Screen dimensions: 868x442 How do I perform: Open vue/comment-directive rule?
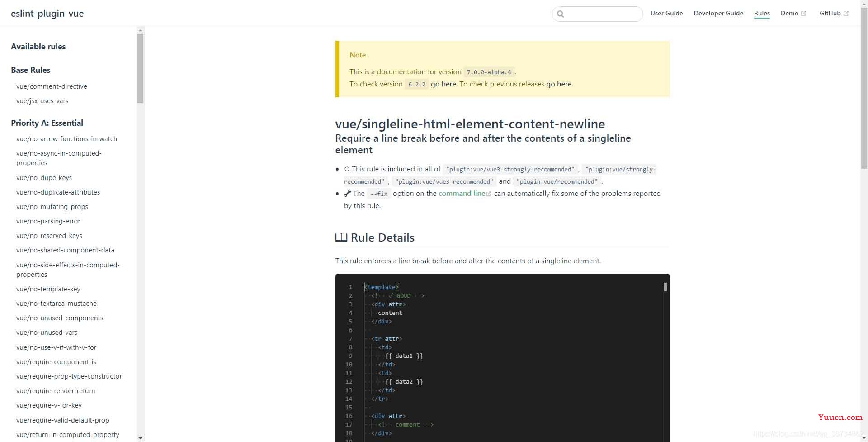(52, 86)
